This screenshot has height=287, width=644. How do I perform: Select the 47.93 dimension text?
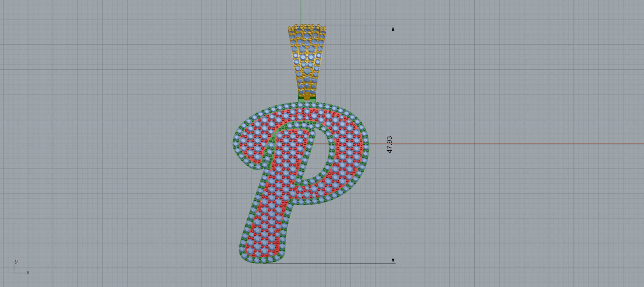coord(389,144)
